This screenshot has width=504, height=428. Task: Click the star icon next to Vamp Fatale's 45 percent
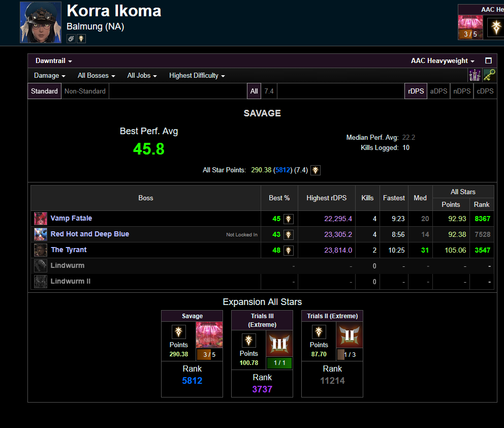[288, 219]
